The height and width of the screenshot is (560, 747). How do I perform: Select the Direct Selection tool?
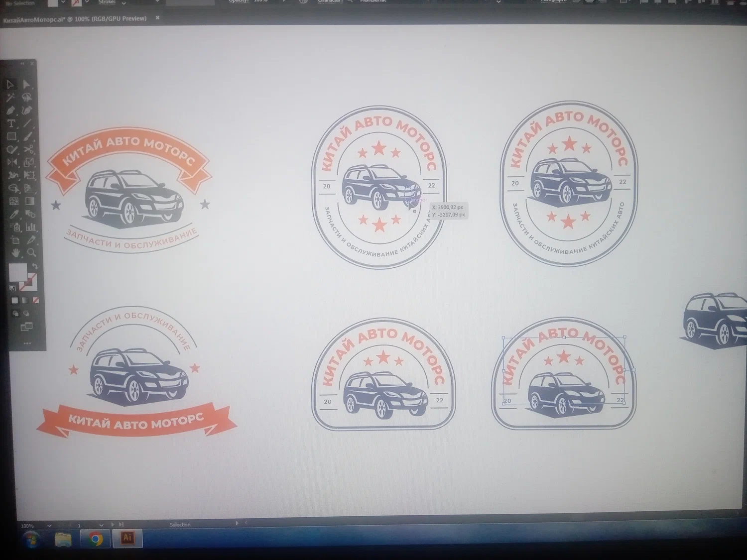(x=26, y=84)
